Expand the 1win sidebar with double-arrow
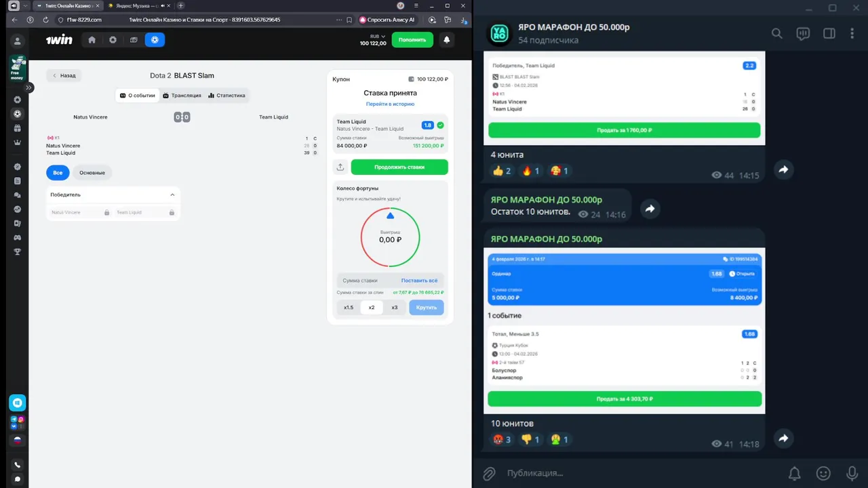Screen dimensions: 868x488 29,87
